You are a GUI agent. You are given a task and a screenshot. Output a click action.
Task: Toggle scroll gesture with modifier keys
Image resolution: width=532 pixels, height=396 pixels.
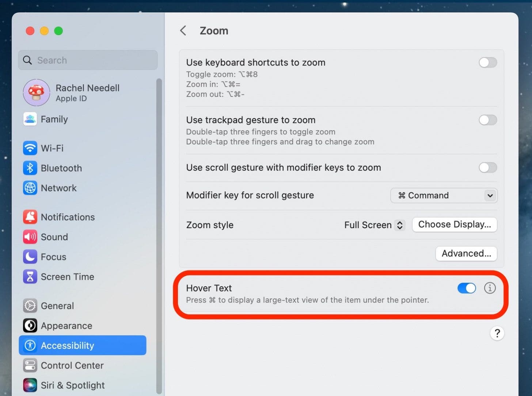488,167
